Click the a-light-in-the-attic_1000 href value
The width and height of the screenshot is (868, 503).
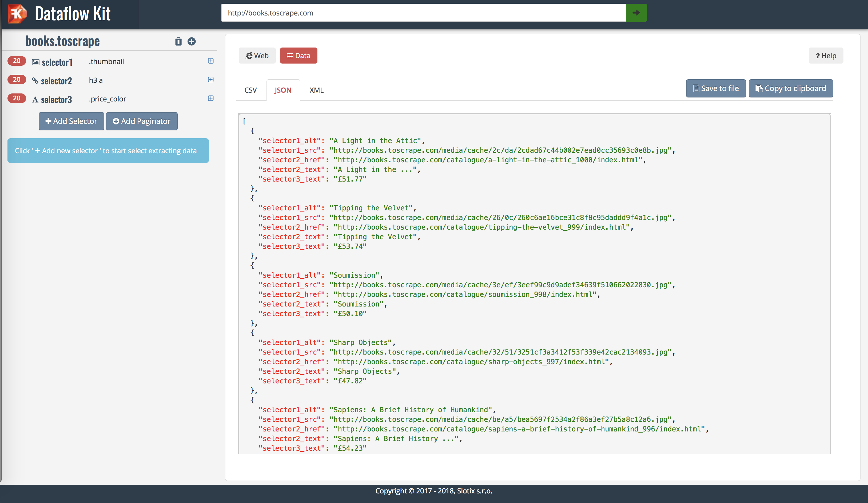[x=488, y=160]
